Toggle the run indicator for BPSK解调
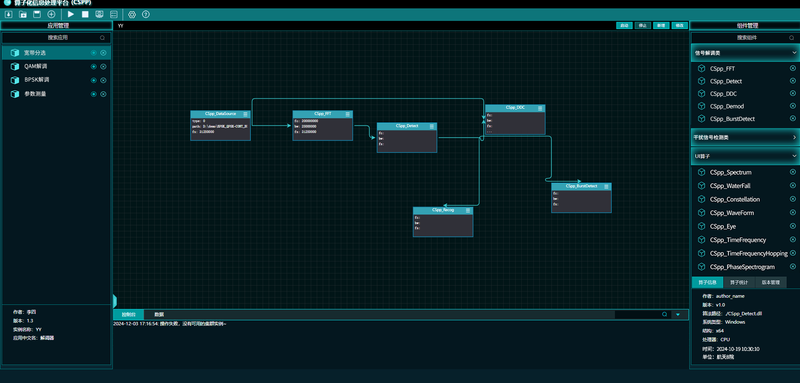 93,80
